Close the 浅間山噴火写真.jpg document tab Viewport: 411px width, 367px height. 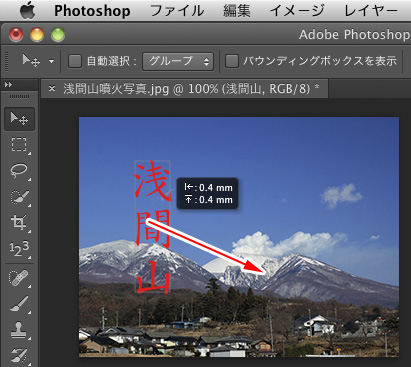tap(52, 88)
